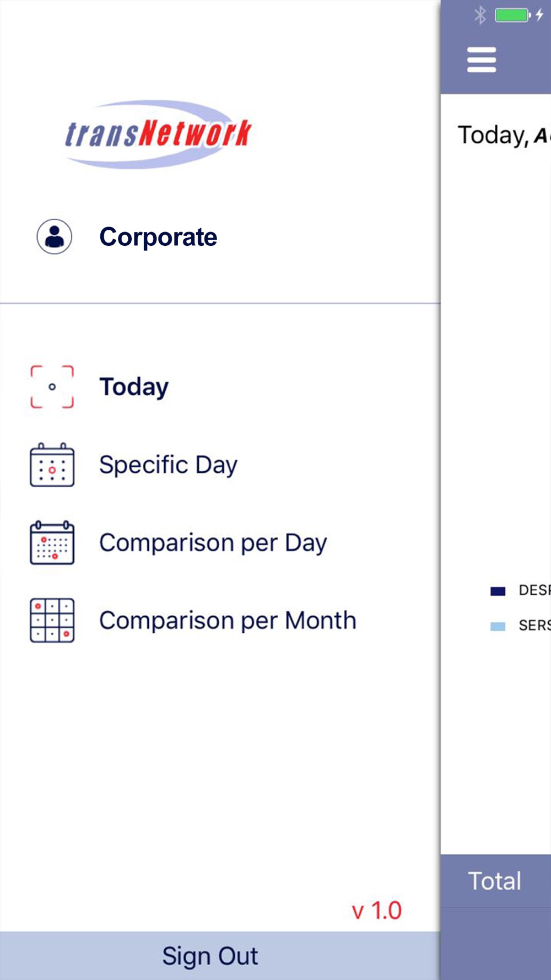Click the Corporate account name
Viewport: 551px width, 980px height.
[158, 237]
